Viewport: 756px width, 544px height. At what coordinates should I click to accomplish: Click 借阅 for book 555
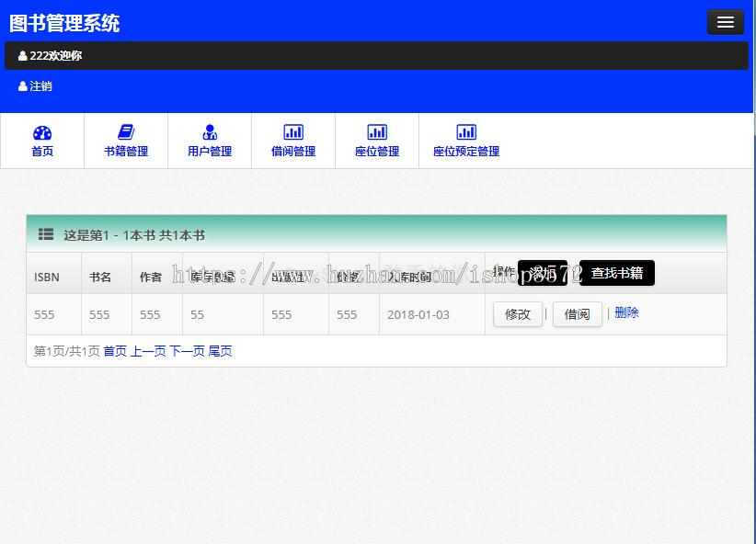pos(578,314)
